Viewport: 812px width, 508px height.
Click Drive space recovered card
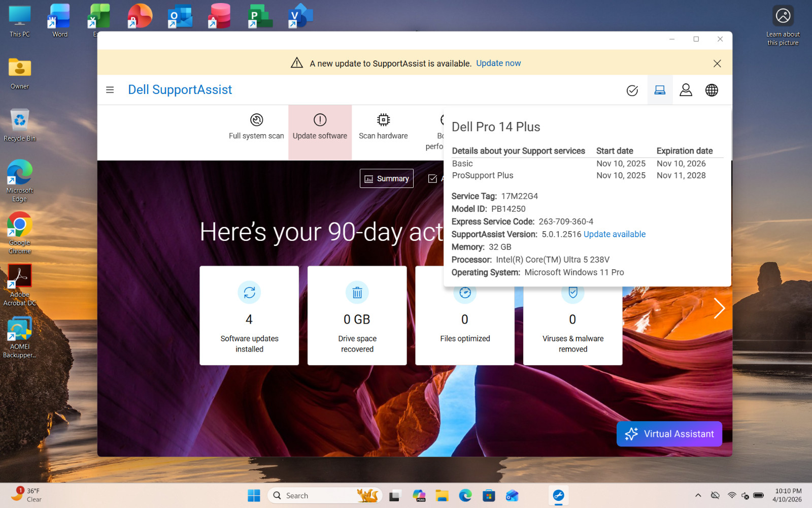pyautogui.click(x=357, y=315)
